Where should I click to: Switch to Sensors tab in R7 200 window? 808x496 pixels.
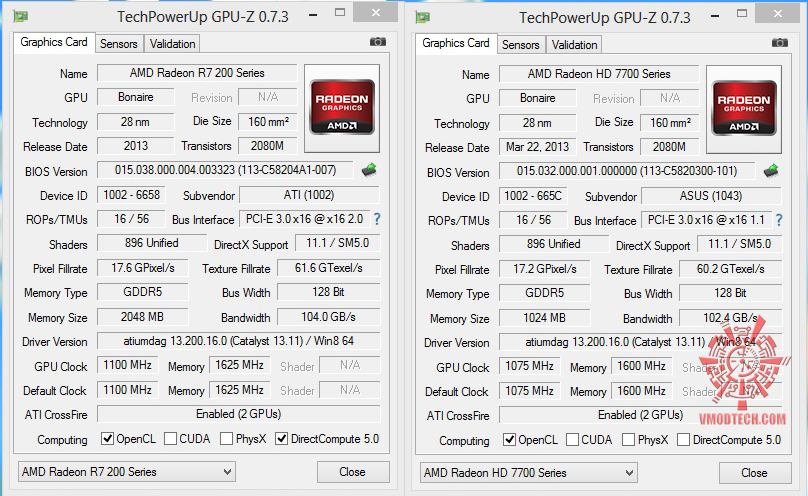coord(119,44)
